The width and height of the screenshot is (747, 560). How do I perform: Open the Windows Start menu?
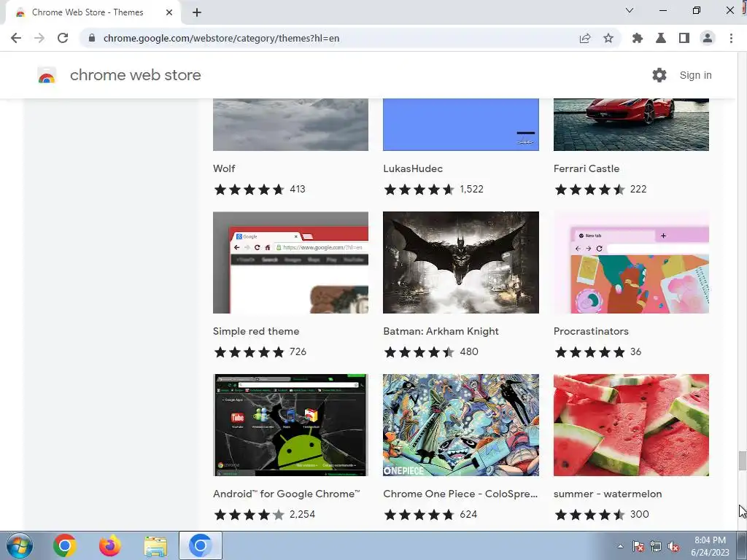[x=19, y=545]
